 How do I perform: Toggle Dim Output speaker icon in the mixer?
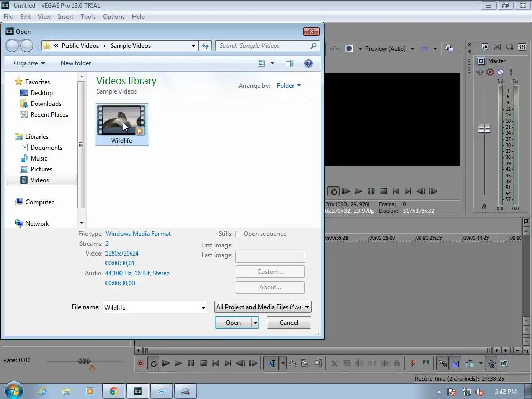[509, 47]
